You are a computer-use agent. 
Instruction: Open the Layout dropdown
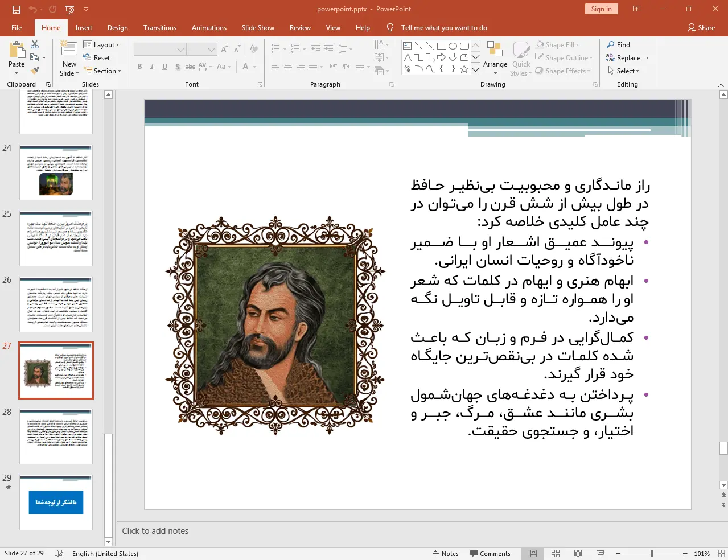101,44
